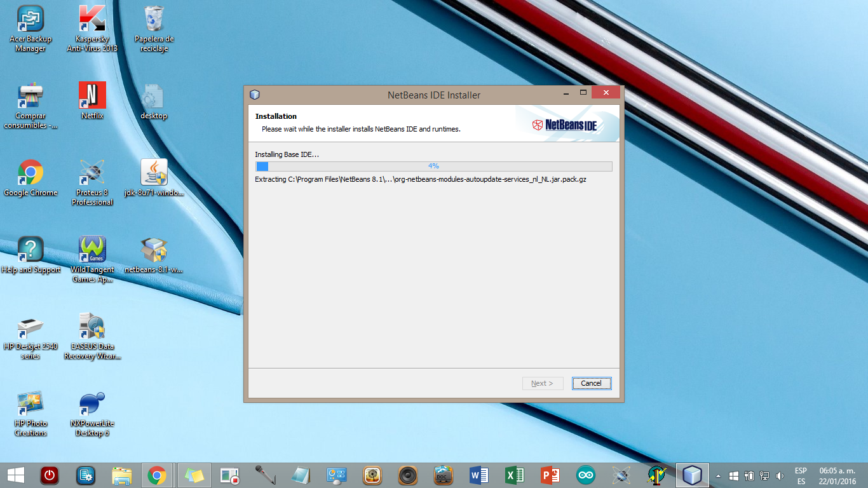The width and height of the screenshot is (868, 488).
Task: Click the 'Please wait while the installer' message
Action: 361,129
